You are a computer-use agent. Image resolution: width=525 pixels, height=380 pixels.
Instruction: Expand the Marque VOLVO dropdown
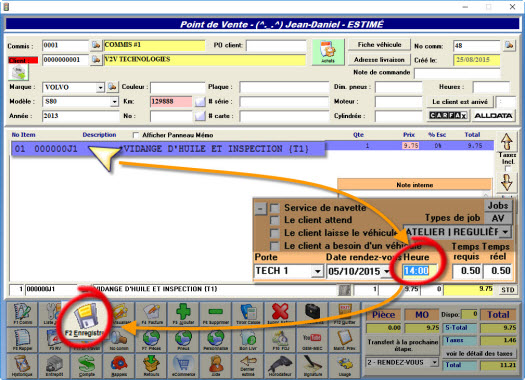100,88
